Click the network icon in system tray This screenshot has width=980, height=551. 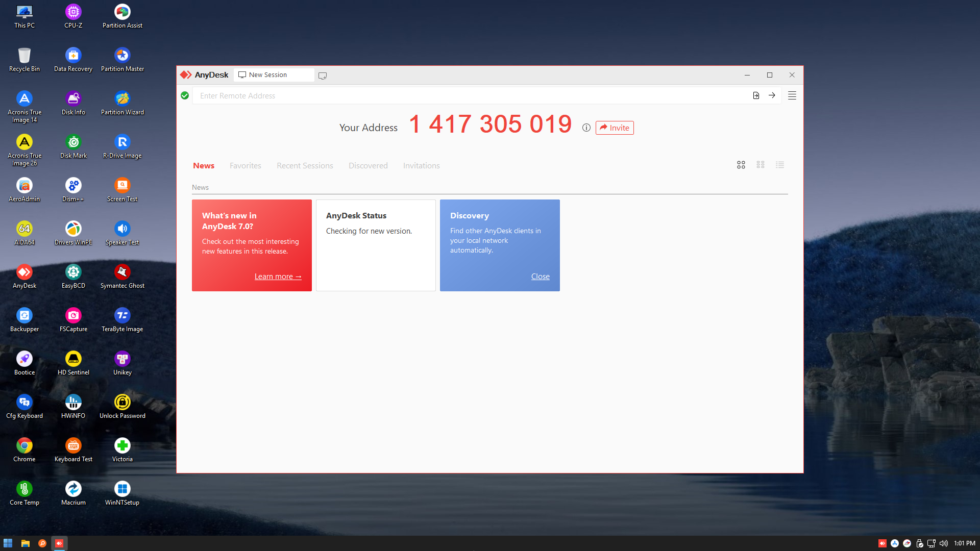point(932,543)
